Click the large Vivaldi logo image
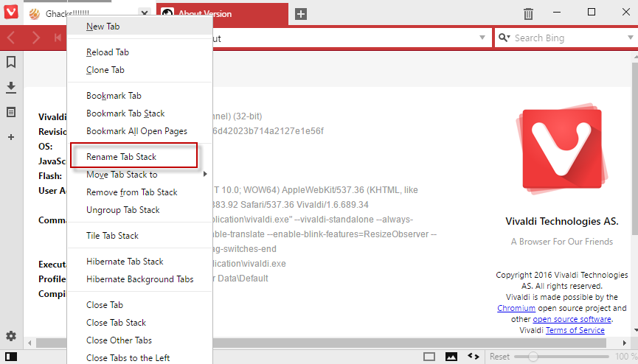Screen dimensions: 638x364 coord(561,148)
